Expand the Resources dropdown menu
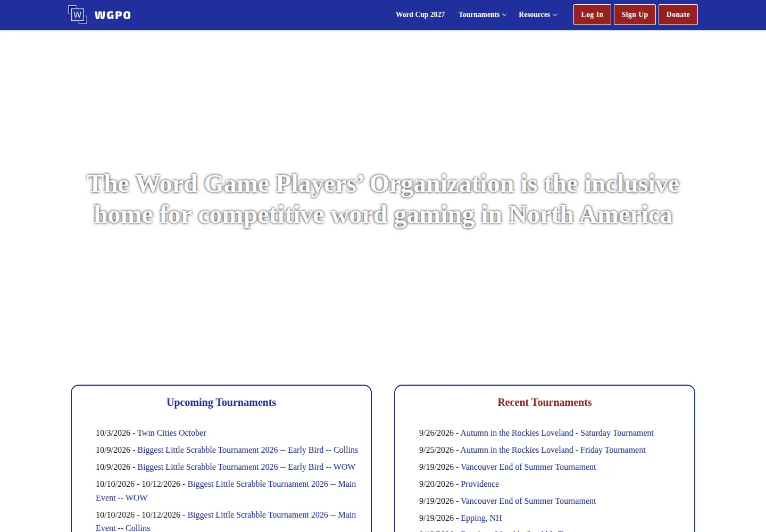 coord(538,15)
